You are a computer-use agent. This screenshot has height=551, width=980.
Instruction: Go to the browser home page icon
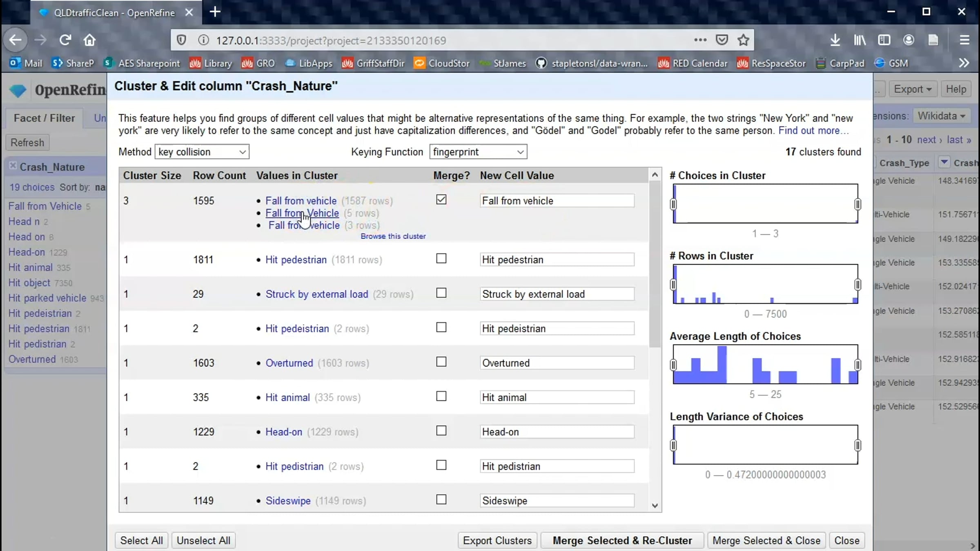[x=89, y=40]
